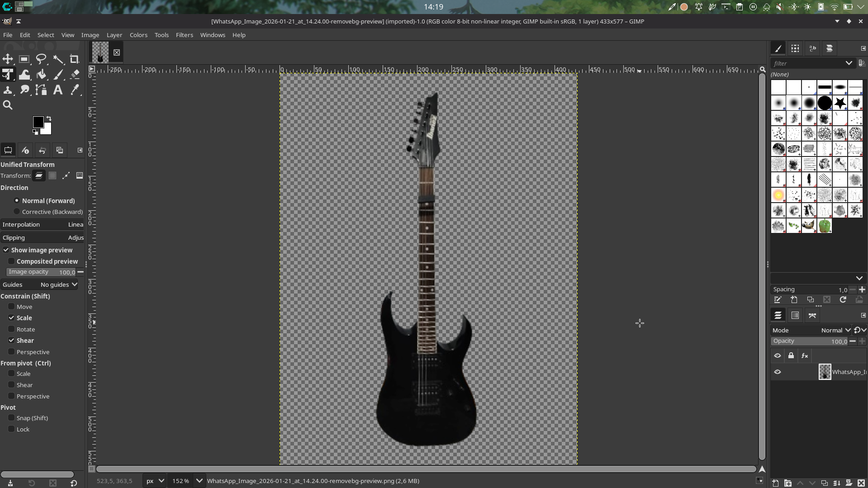This screenshot has width=868, height=488.
Task: Open the unit dropdown set to px
Action: coord(154,481)
